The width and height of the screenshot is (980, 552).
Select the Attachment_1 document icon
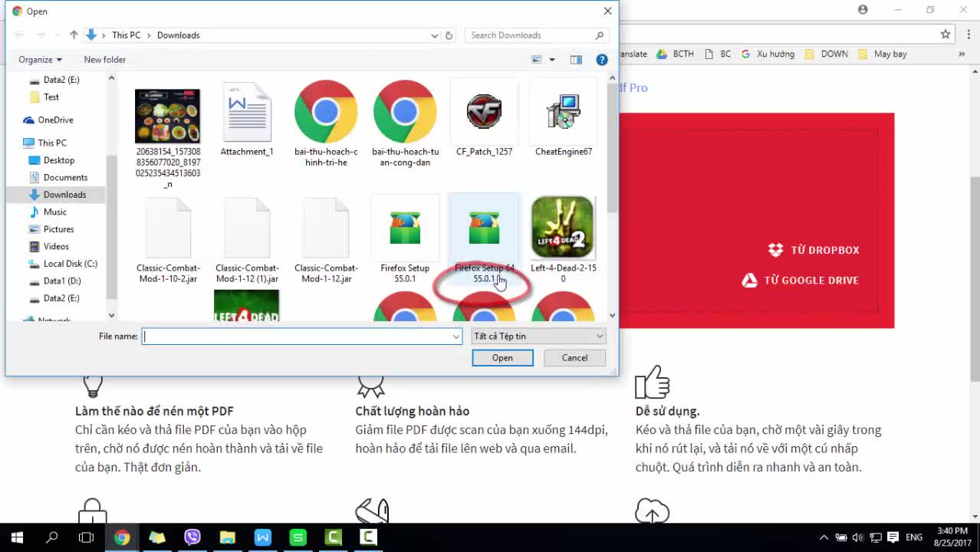(x=247, y=113)
